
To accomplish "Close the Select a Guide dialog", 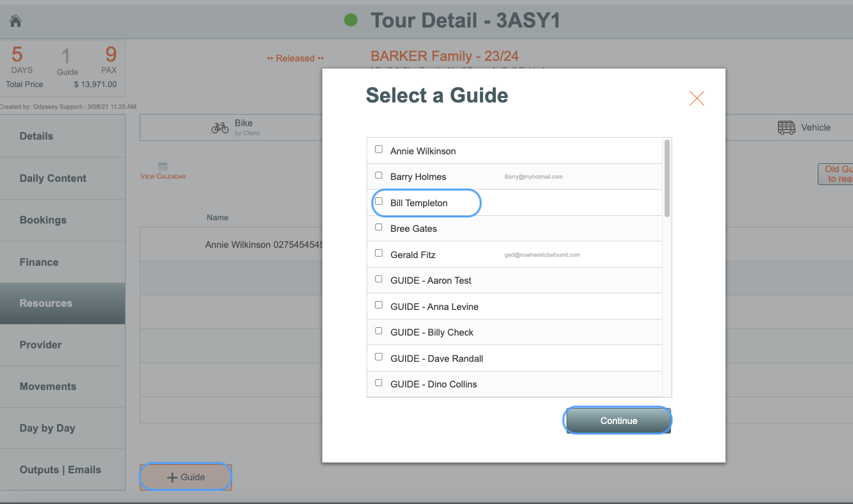I will [x=697, y=98].
